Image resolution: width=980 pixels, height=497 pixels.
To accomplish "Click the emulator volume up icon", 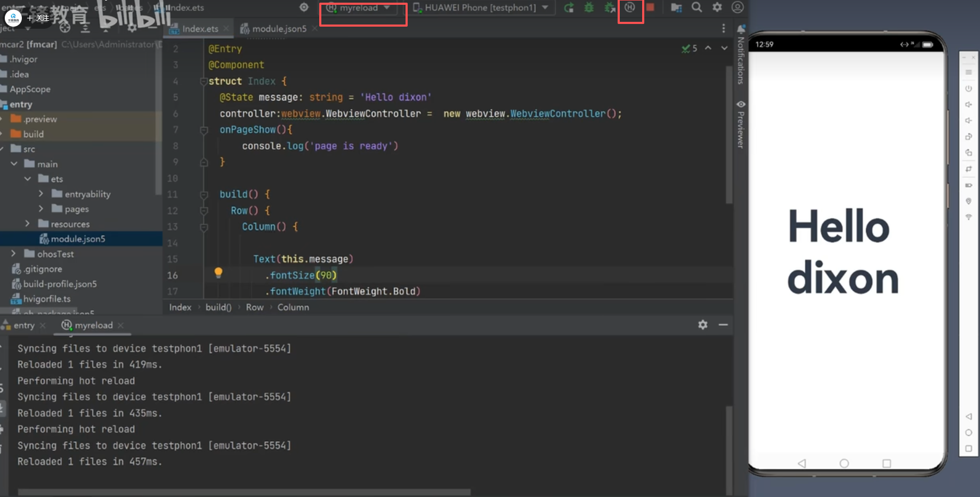I will click(969, 104).
